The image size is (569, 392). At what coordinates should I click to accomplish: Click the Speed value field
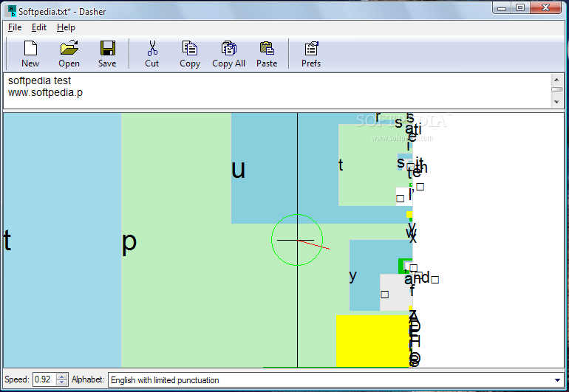(44, 379)
